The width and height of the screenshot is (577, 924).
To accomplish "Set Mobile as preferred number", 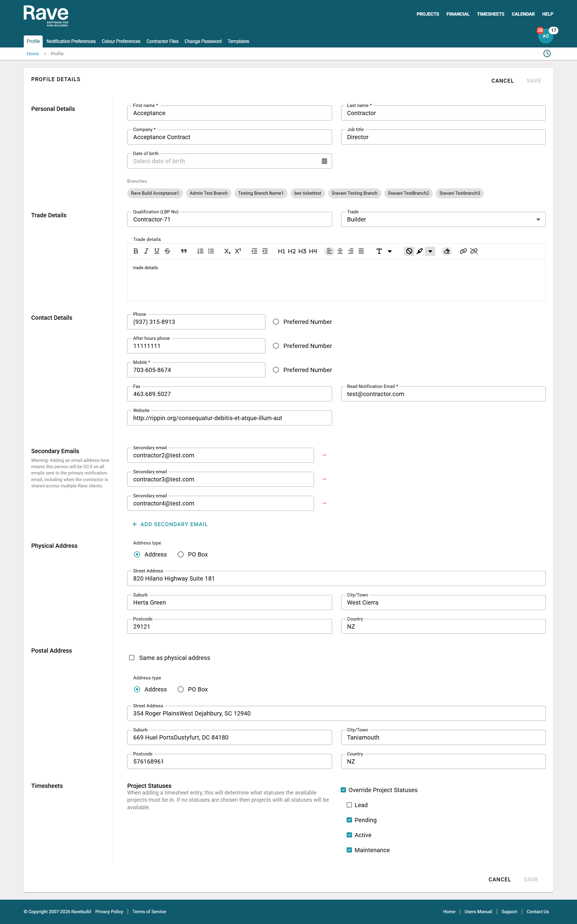I will click(276, 370).
